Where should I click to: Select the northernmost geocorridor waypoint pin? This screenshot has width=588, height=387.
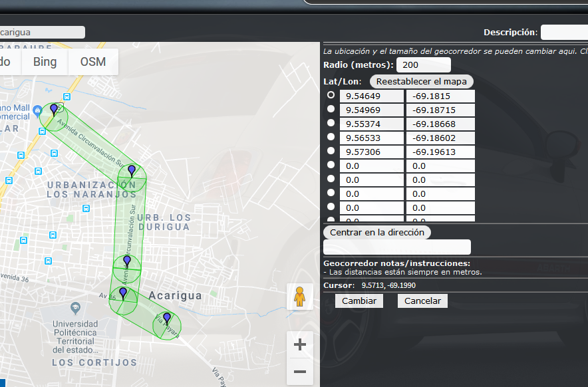53,108
